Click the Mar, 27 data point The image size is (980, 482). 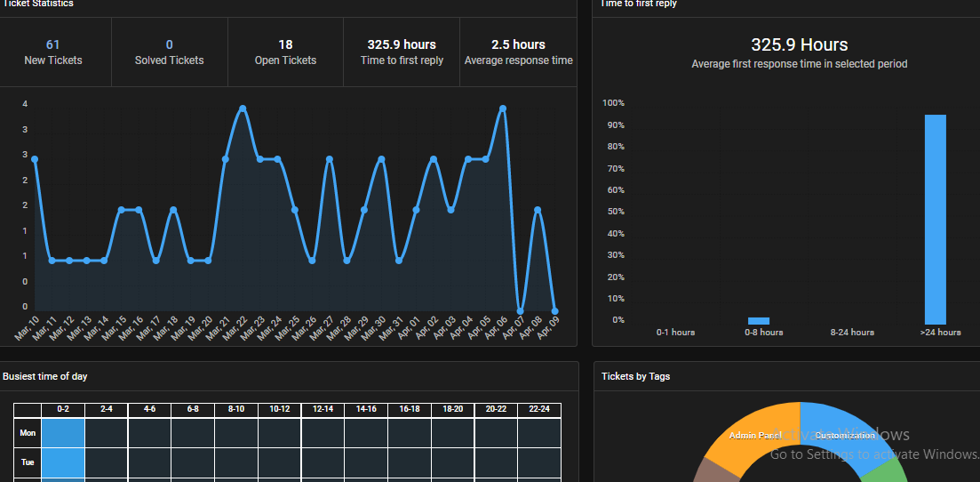point(330,159)
